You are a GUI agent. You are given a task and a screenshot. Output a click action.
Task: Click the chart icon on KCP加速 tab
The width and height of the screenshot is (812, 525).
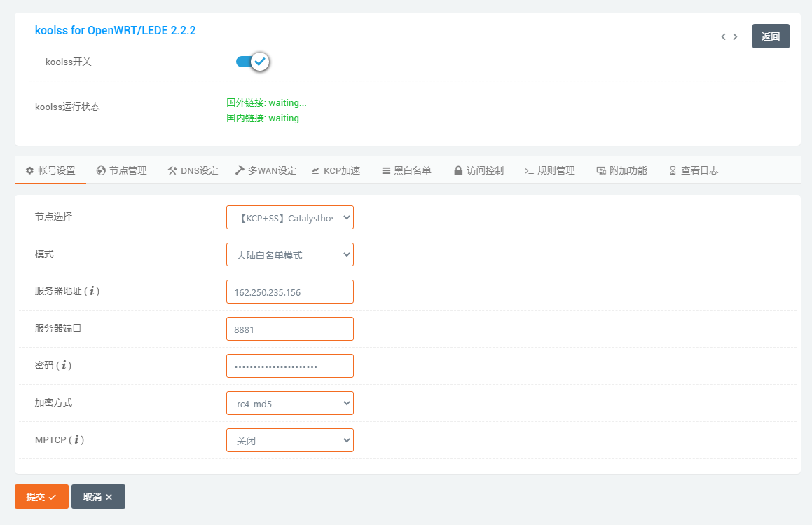coord(315,170)
